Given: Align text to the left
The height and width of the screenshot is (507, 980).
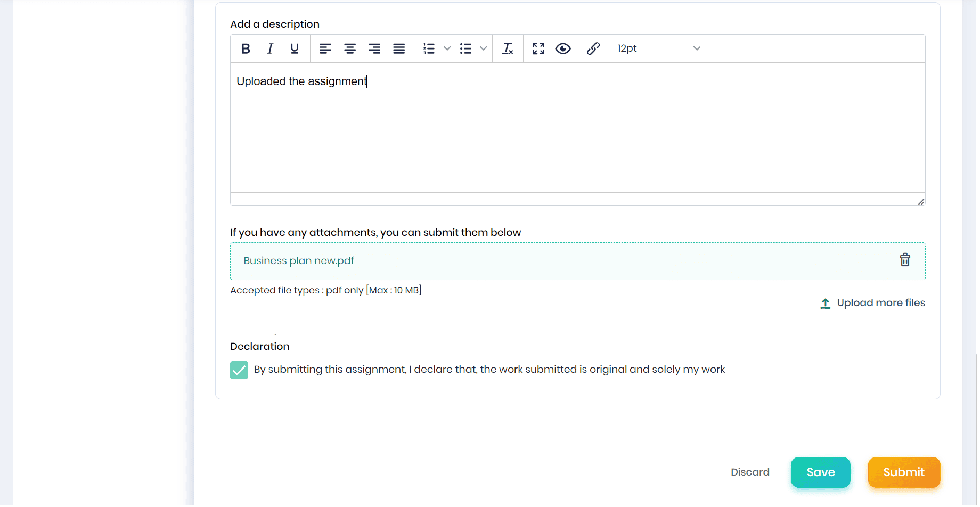Looking at the screenshot, I should [325, 48].
